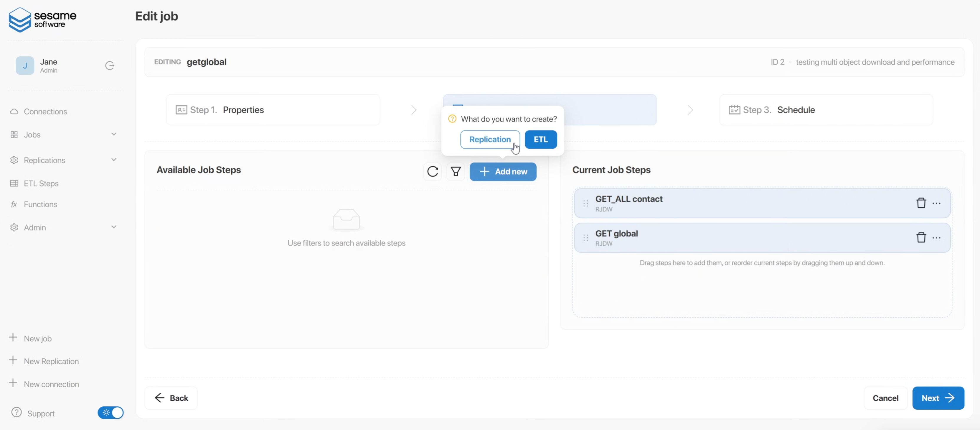
Task: Click the getglobal job name
Action: (x=207, y=62)
